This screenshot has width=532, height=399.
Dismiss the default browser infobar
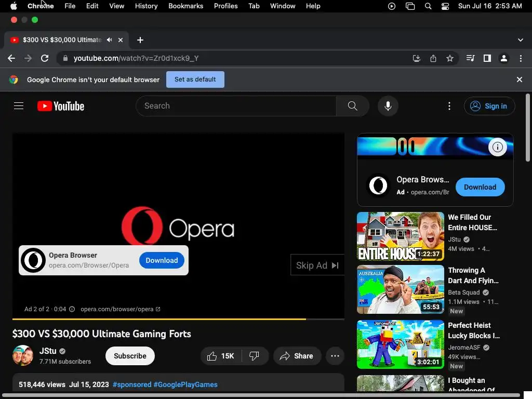(x=520, y=79)
